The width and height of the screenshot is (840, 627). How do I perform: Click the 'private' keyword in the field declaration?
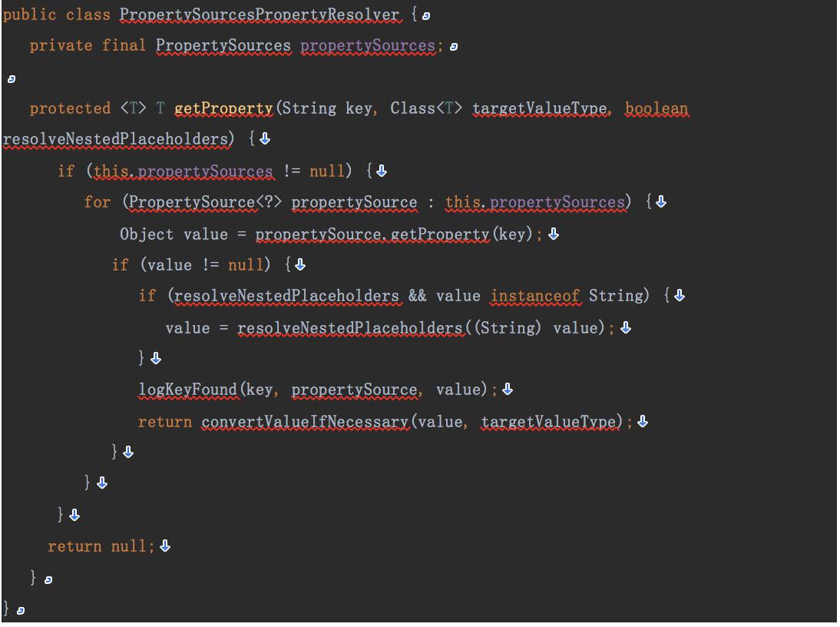[61, 45]
